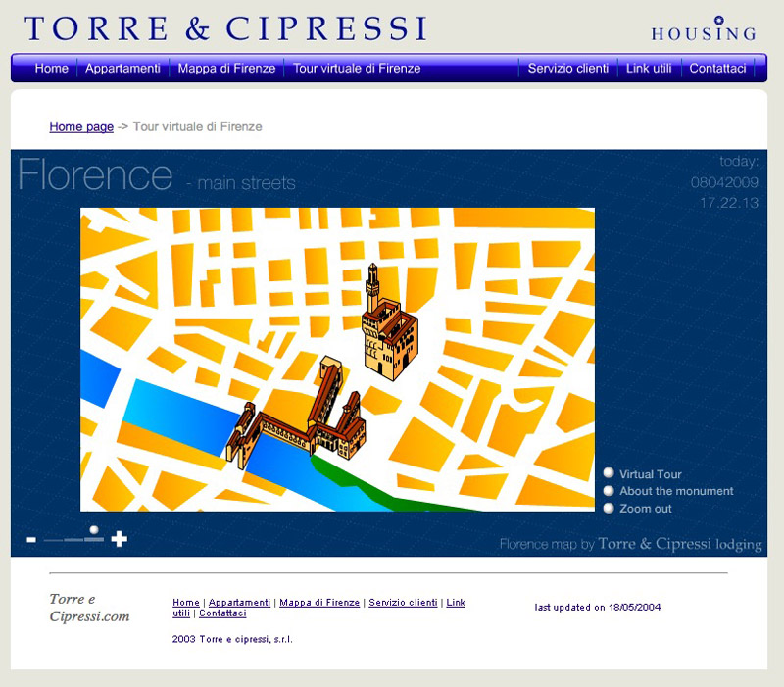Image resolution: width=784 pixels, height=687 pixels.
Task: Click the '08042009' date text
Action: [724, 182]
